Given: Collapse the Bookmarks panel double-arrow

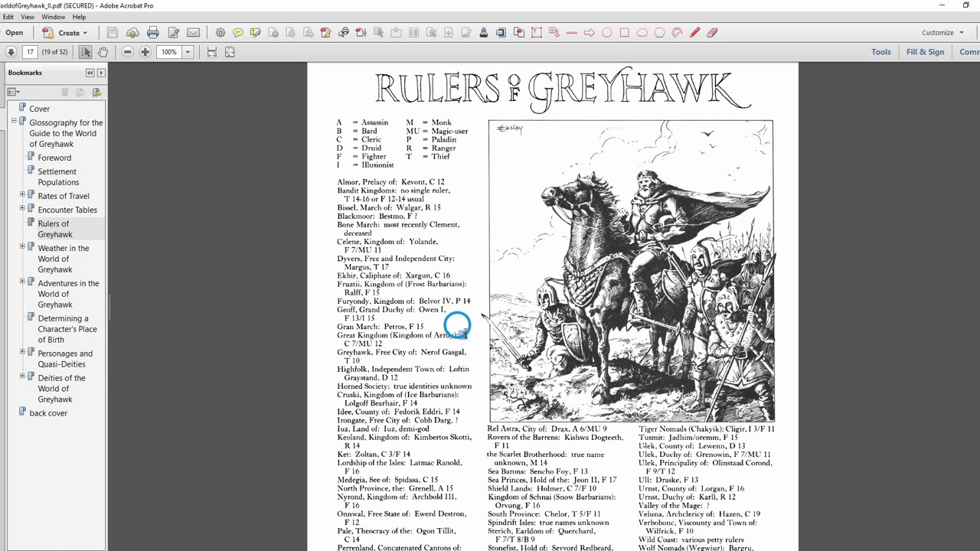Looking at the screenshot, I should coord(90,73).
